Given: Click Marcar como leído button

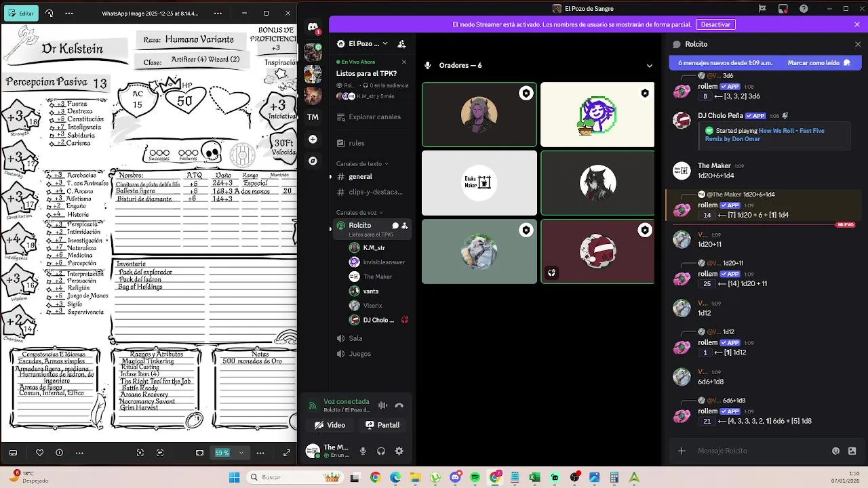Looking at the screenshot, I should (x=818, y=62).
